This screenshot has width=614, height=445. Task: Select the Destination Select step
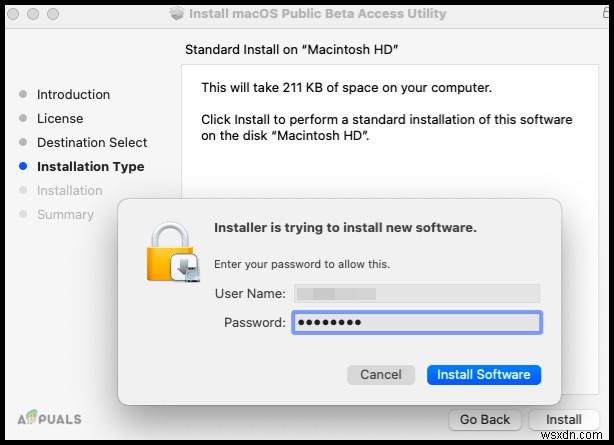92,143
